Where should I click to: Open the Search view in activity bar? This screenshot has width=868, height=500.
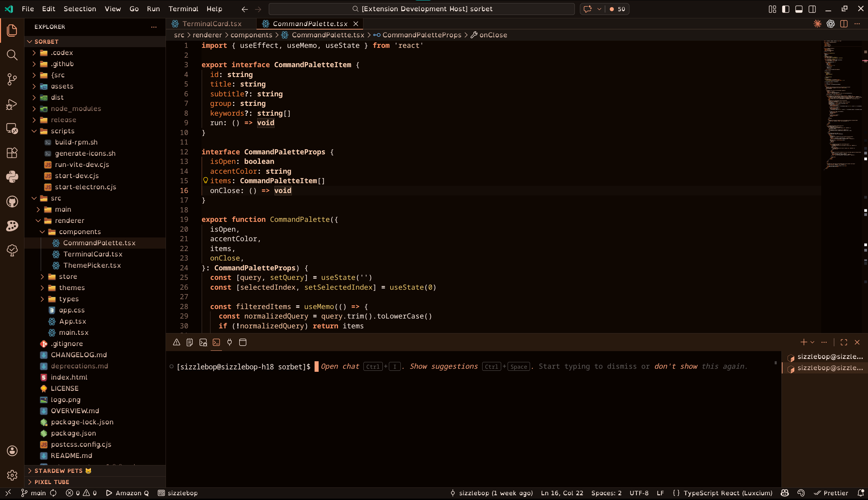coord(12,55)
